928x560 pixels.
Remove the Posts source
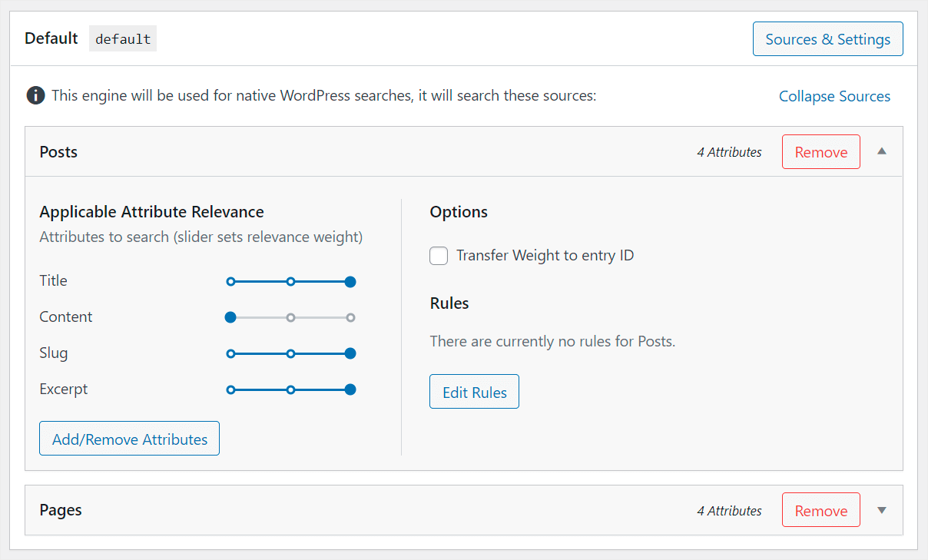[820, 151]
